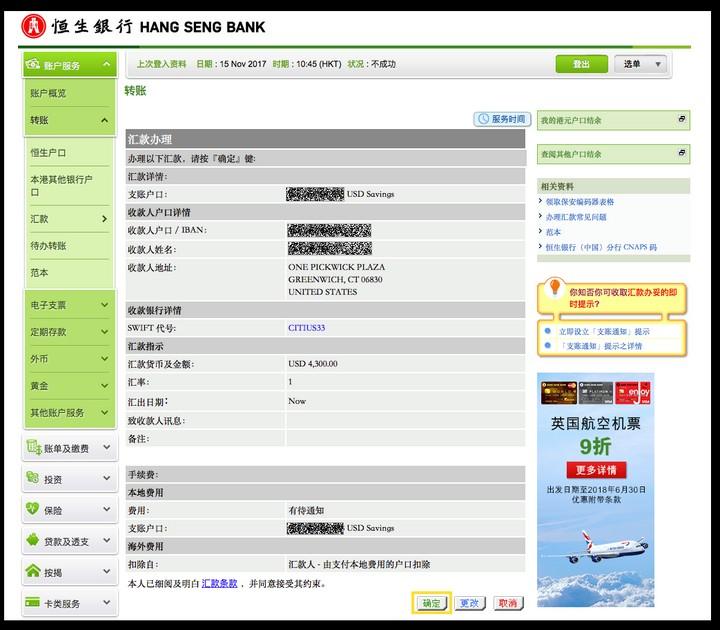
Task: Click the 登出 logout button
Action: coord(581,64)
